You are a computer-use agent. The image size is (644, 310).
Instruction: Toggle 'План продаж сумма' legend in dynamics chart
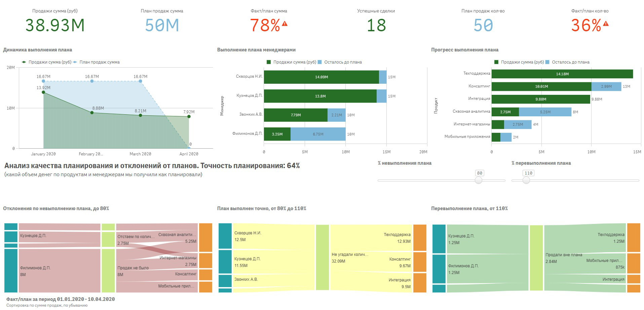coord(97,62)
